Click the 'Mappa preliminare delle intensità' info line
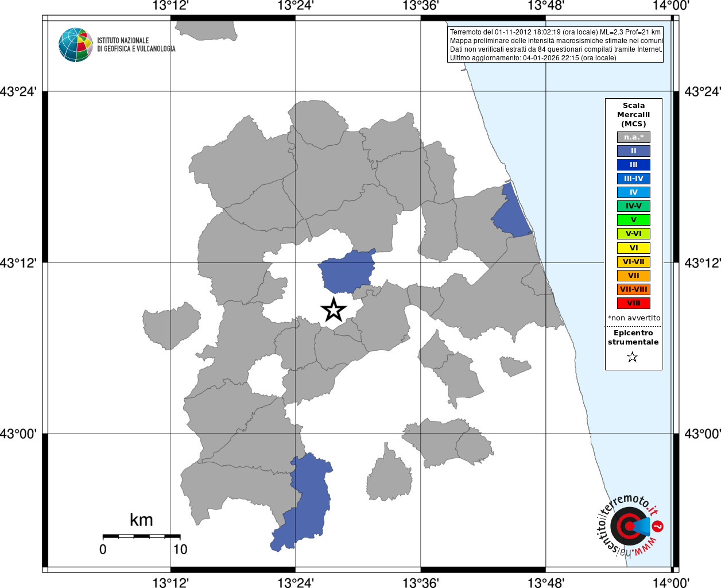 pyautogui.click(x=556, y=41)
